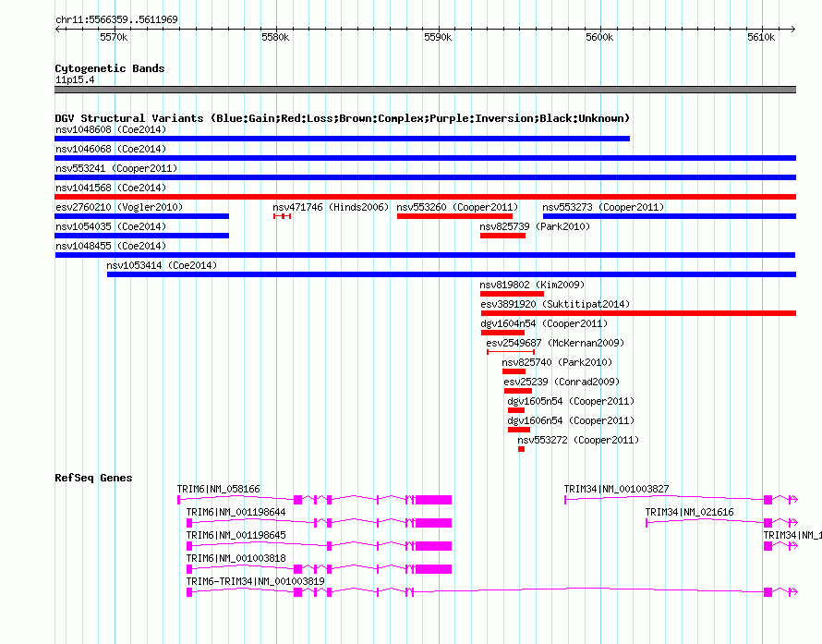
Task: Open esv2760210 (Vogler2010) variant label
Action: 119,207
